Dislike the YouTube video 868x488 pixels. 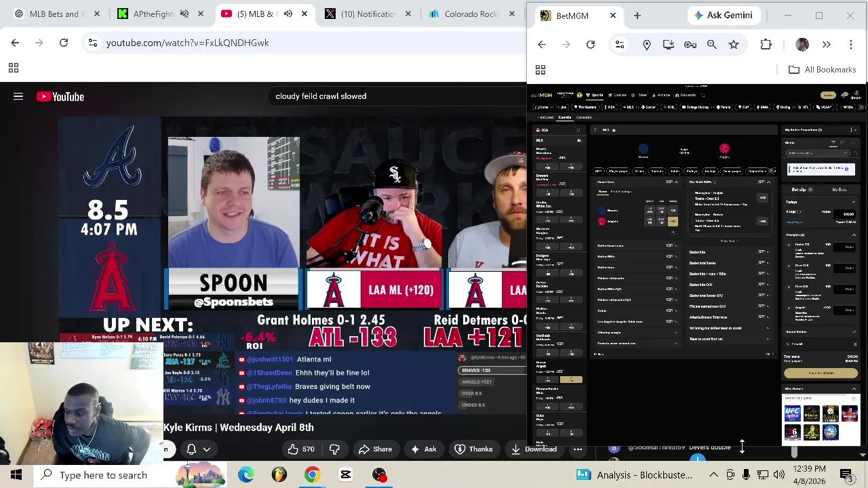[334, 449]
